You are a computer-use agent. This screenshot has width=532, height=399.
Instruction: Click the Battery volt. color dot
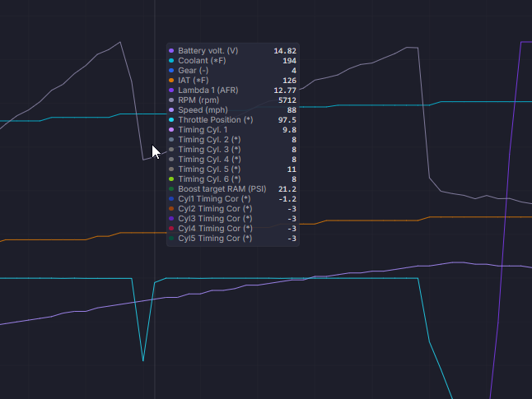click(171, 51)
